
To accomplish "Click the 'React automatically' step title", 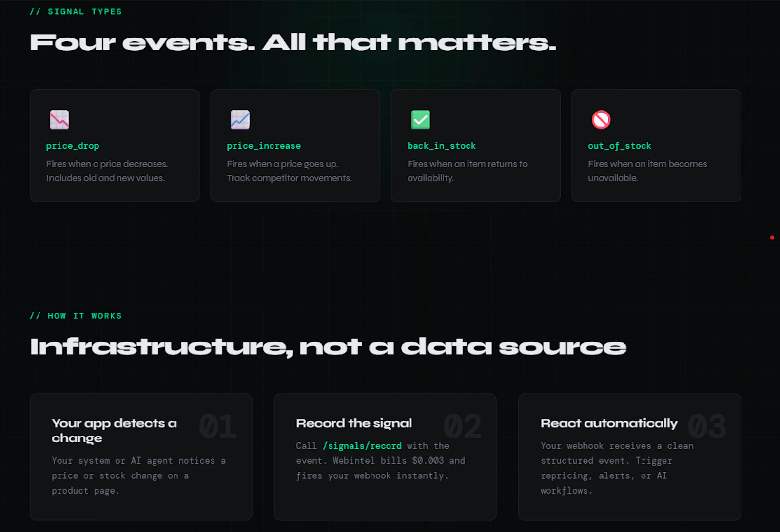I will click(609, 423).
